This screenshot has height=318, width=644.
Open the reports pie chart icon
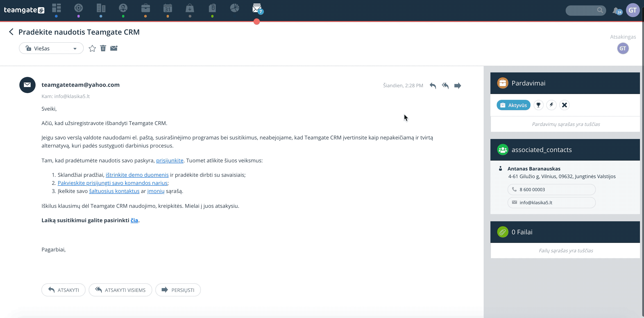pos(234,8)
